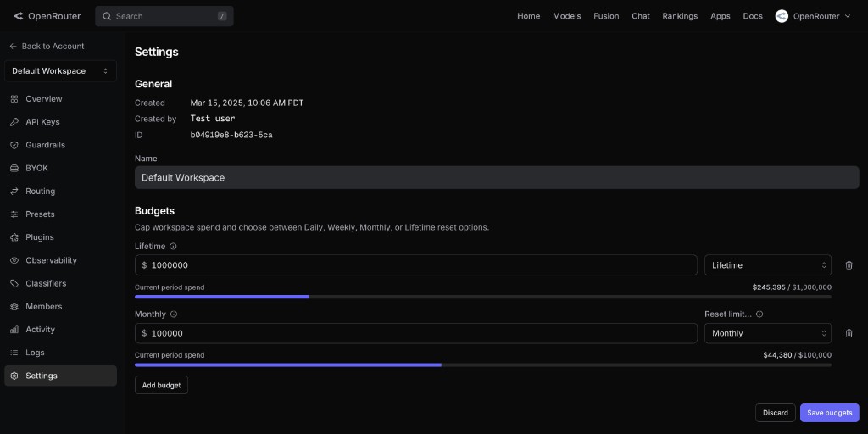Screen dimensions: 868x434
Task: Click the Back to Account arrow icon
Action: 14,47
